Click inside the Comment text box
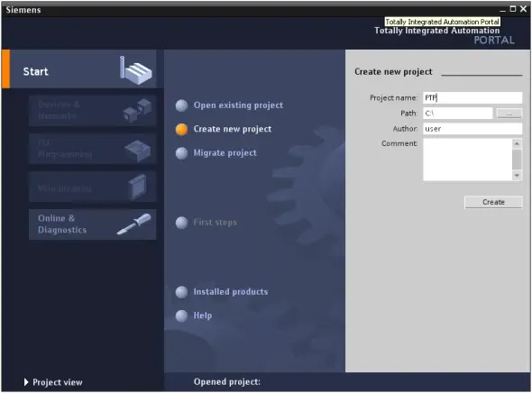 (468, 160)
